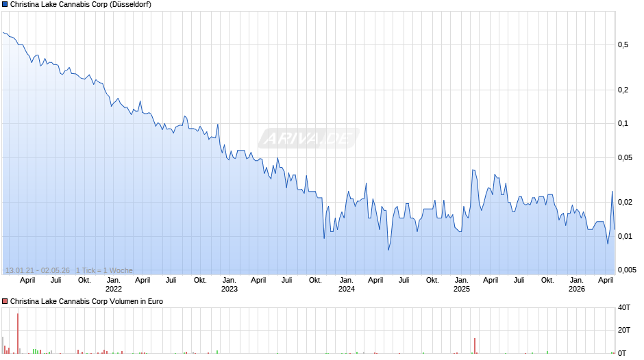The height and width of the screenshot is (360, 644).
Task: Click the red legend square beside Volumen in Euro
Action: (5, 301)
